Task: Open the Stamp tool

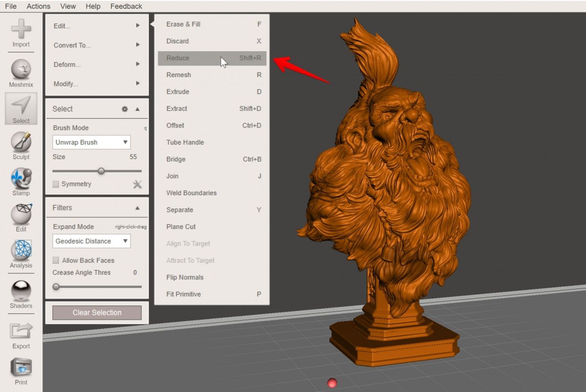Action: coord(21,180)
